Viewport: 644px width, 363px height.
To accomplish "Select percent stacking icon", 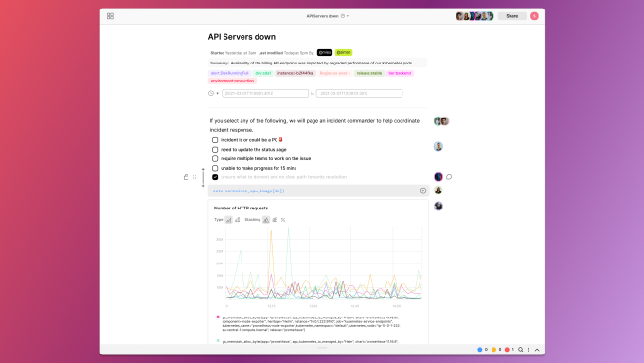I will tap(283, 220).
